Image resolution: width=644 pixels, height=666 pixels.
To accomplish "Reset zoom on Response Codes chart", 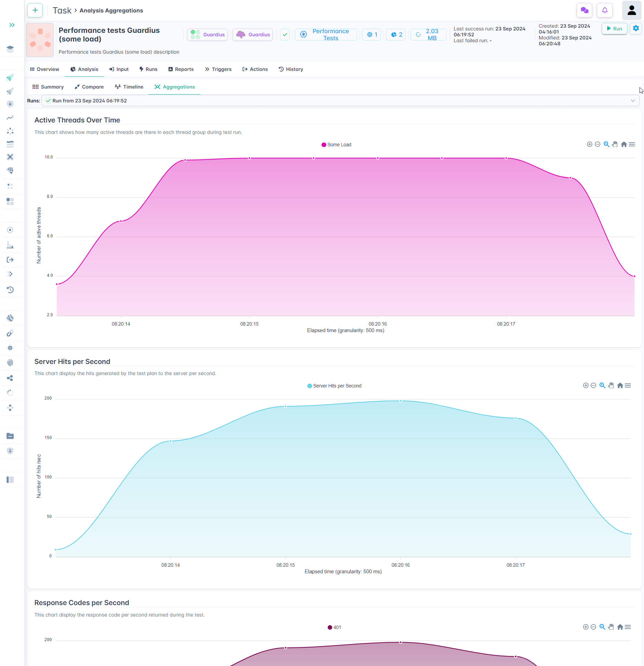I will pos(620,627).
